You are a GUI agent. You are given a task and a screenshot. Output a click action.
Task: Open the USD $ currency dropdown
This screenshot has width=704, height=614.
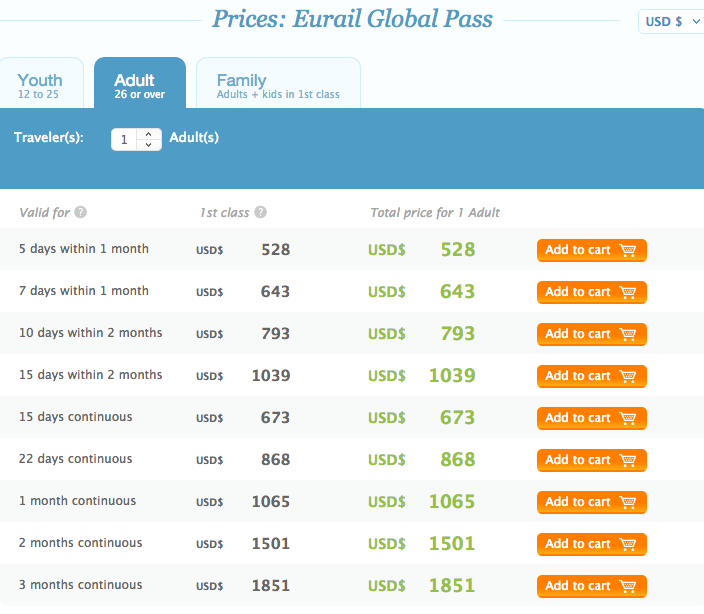[x=672, y=22]
